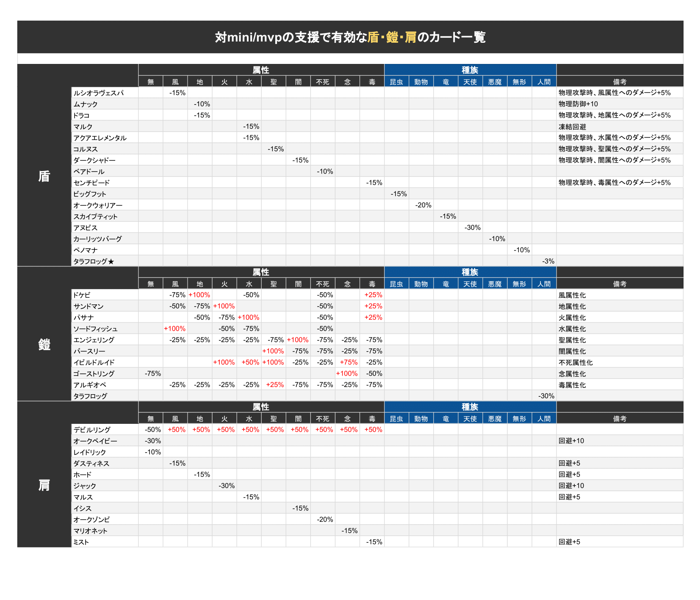The image size is (700, 600).
Task: Click the イビルドルイド card name
Action: tap(94, 362)
